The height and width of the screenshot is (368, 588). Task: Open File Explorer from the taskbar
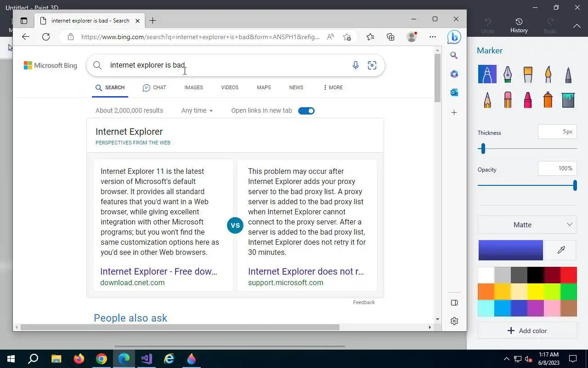pyautogui.click(x=56, y=359)
